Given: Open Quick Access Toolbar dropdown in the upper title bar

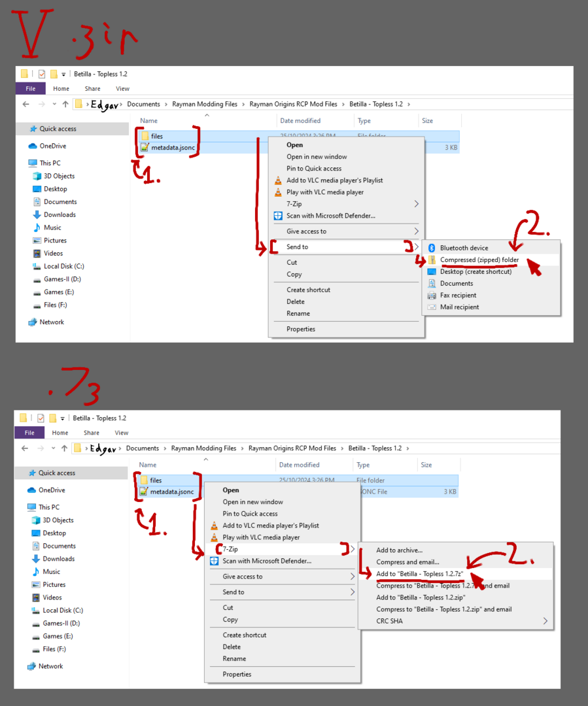Looking at the screenshot, I should pyautogui.click(x=63, y=74).
